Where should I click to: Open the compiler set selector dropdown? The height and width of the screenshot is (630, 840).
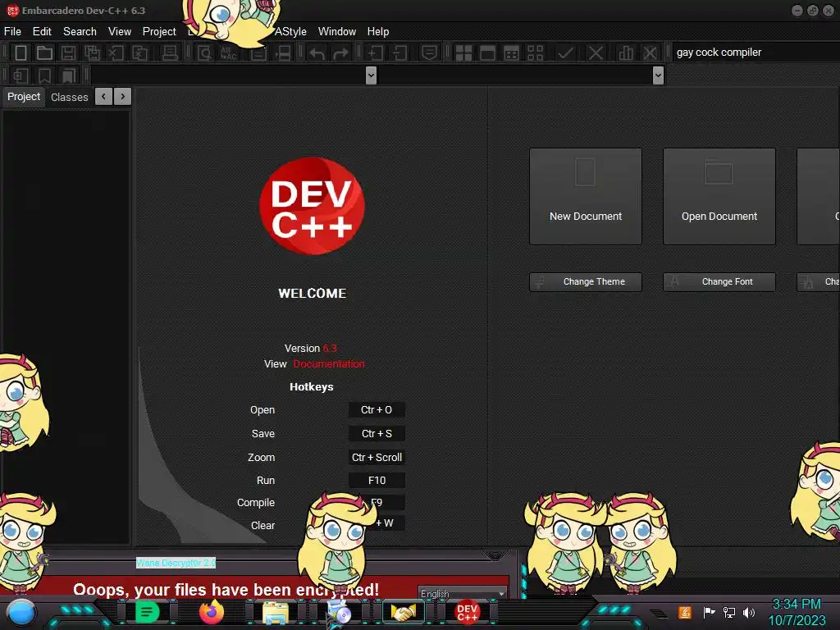(756, 52)
